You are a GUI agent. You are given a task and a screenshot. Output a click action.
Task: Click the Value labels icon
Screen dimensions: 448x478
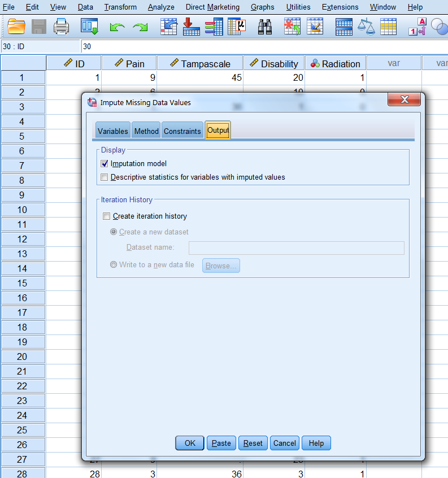click(x=417, y=27)
